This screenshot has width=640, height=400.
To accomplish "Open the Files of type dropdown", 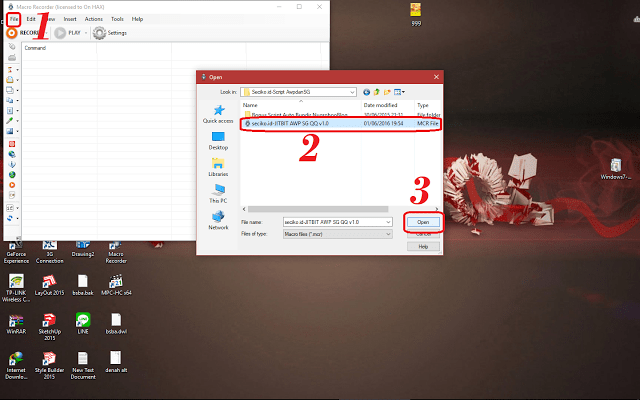I will click(x=388, y=232).
